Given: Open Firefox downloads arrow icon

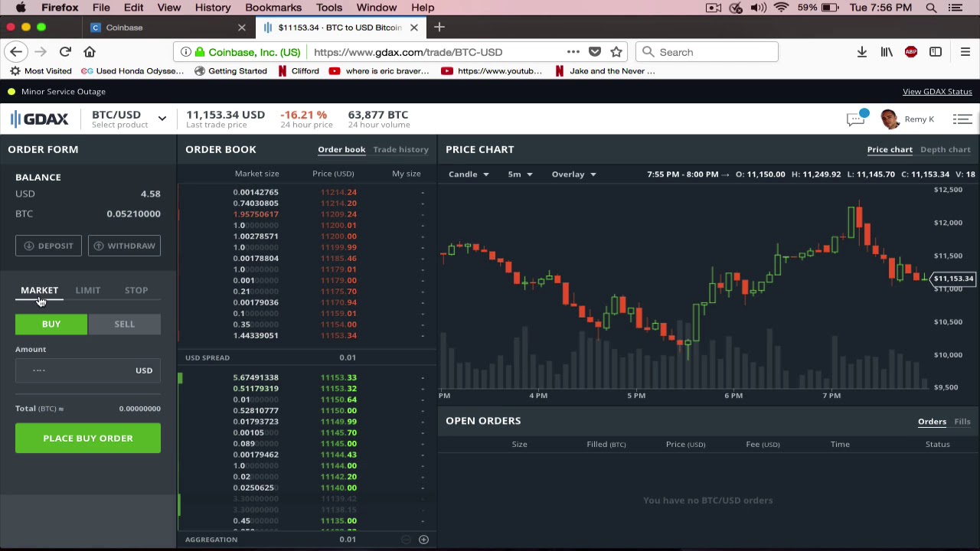Looking at the screenshot, I should click(x=862, y=52).
